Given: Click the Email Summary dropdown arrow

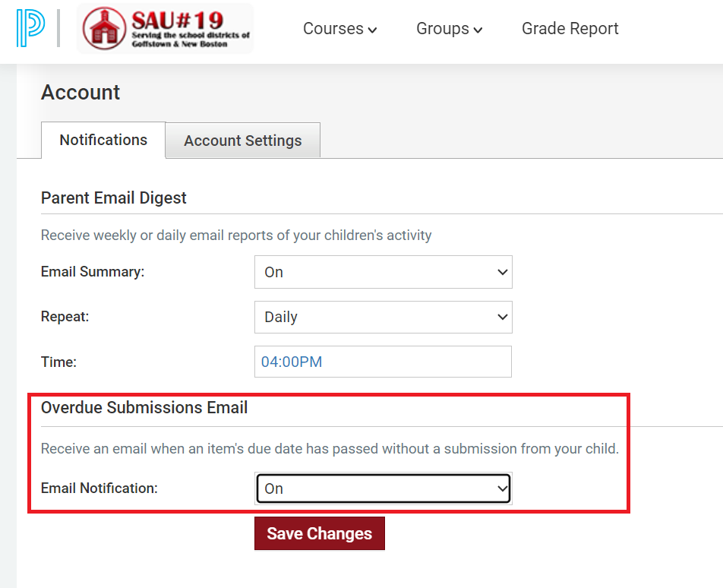Looking at the screenshot, I should (x=503, y=272).
